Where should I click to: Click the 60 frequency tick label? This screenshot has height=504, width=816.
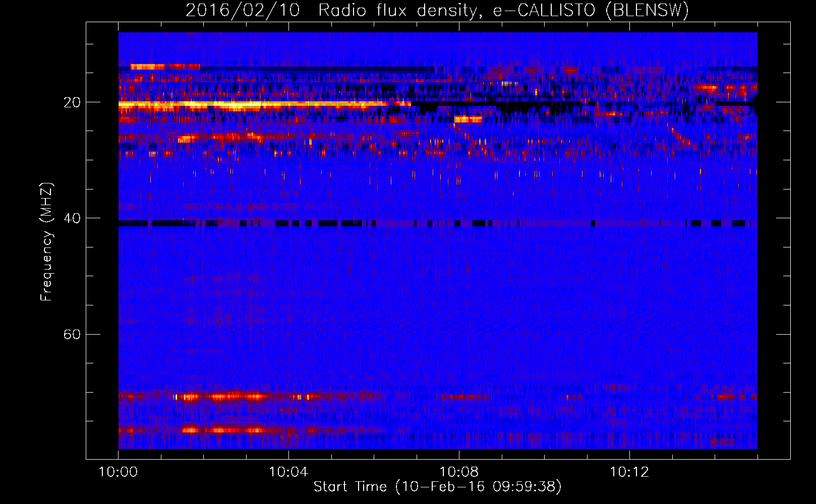tap(72, 334)
